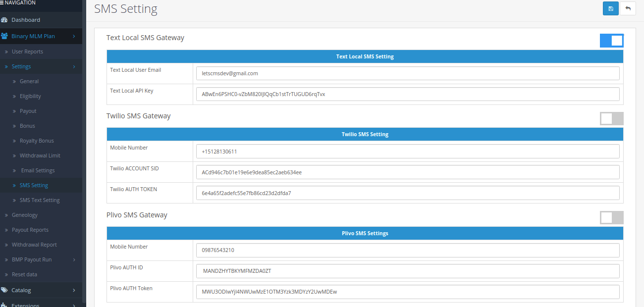Click the back arrow icon button
The image size is (644, 307).
click(x=628, y=8)
